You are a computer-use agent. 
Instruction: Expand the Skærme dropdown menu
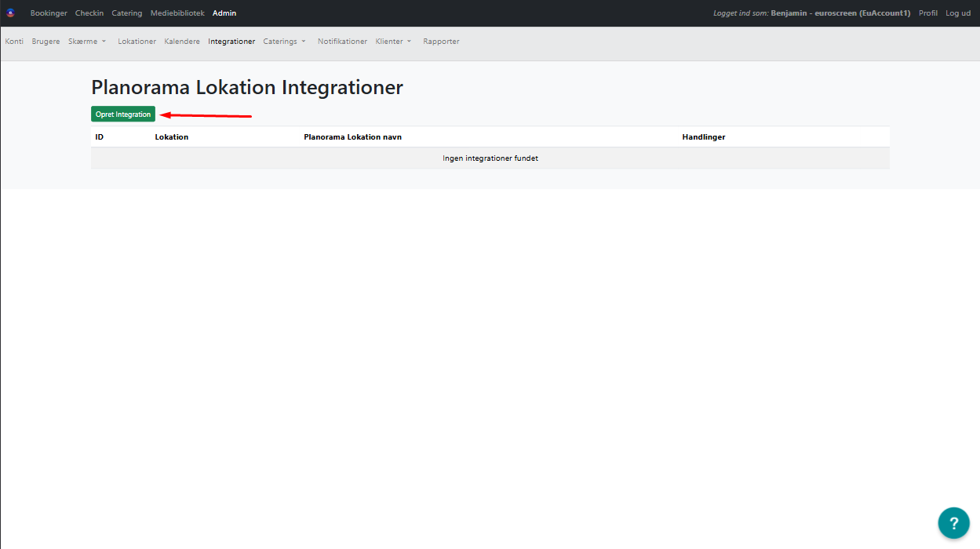(x=87, y=42)
